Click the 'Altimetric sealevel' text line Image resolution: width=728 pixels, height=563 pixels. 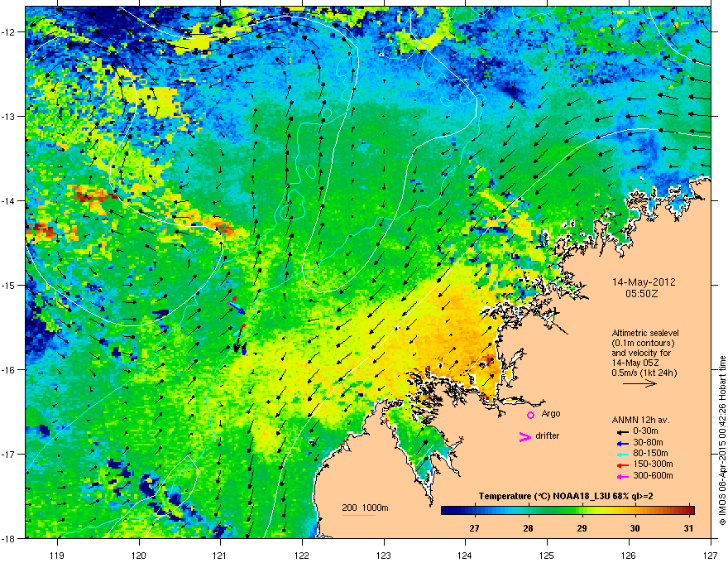645,333
